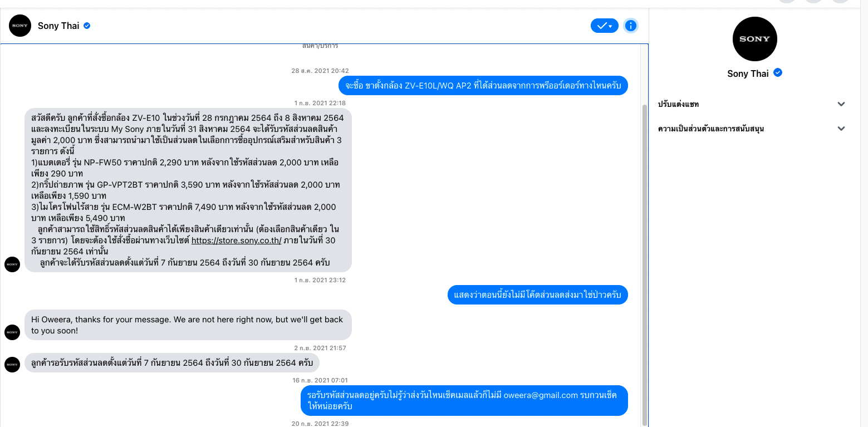Click Sony Thai title in chat header
This screenshot has width=868, height=427.
(58, 26)
